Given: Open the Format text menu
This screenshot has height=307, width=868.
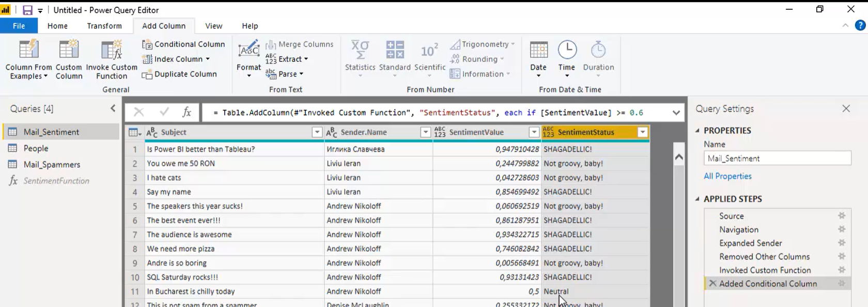Looking at the screenshot, I should 249,59.
